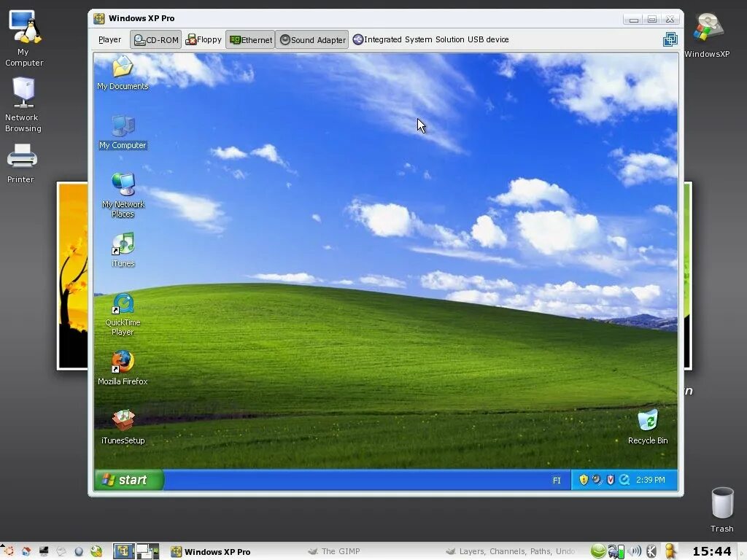Switch to first virtual desktop in pager
This screenshot has height=560, width=747.
tap(123, 551)
